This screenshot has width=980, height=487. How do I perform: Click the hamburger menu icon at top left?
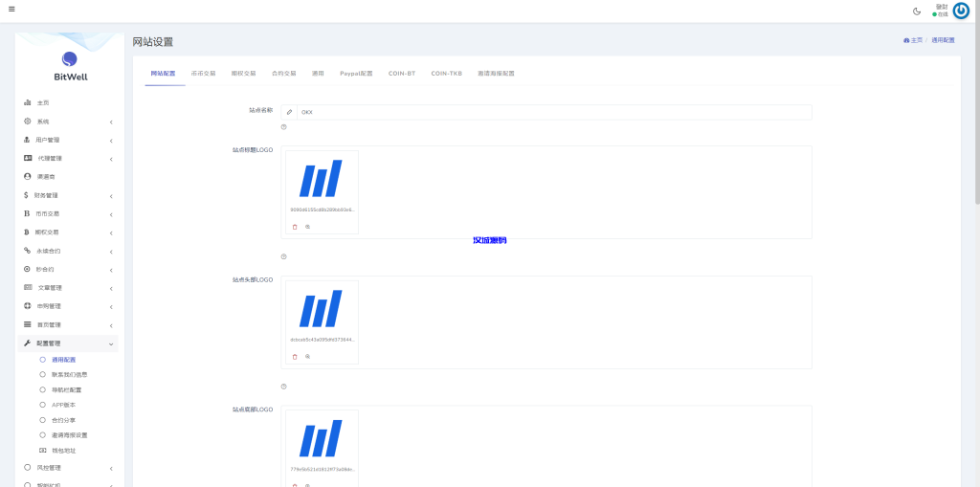coord(11,10)
